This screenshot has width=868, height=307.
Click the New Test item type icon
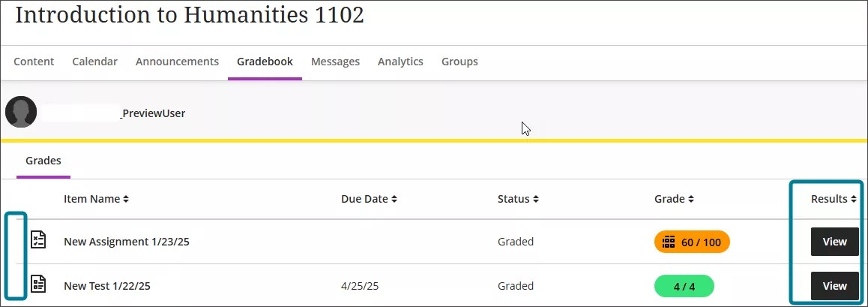coord(38,284)
